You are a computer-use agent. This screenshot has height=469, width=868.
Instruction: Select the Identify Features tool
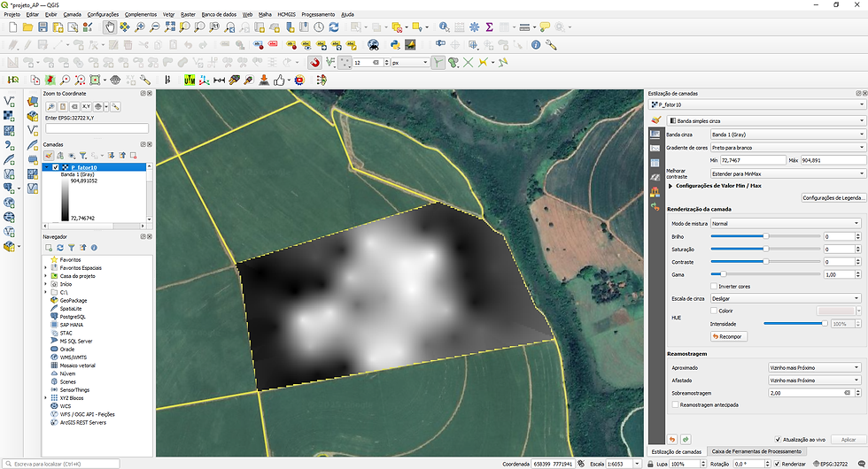444,27
